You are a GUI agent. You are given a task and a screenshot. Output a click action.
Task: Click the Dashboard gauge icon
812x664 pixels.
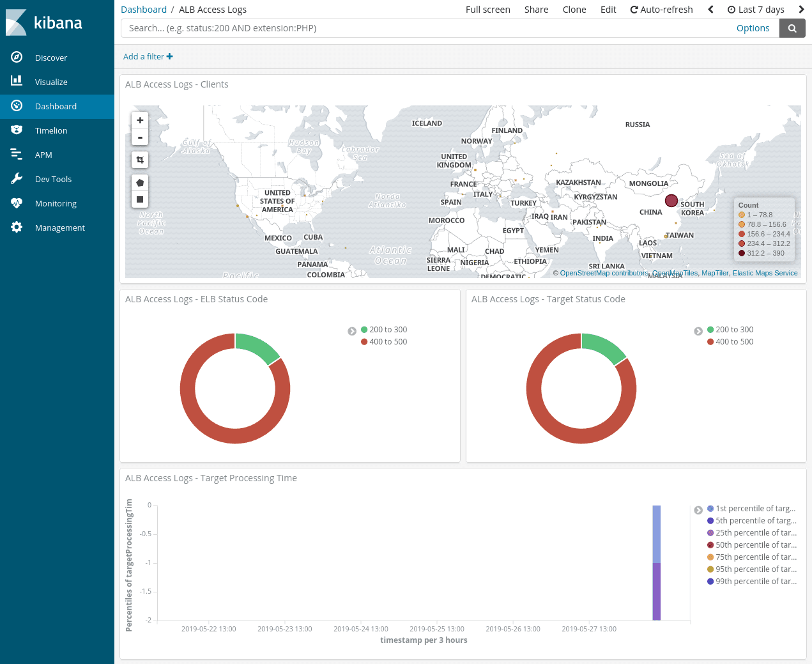tap(17, 105)
